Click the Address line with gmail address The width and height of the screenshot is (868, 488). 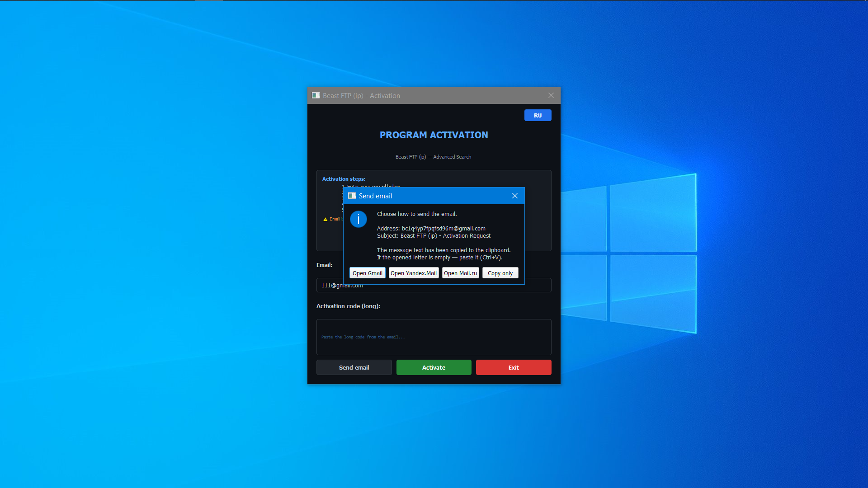431,229
